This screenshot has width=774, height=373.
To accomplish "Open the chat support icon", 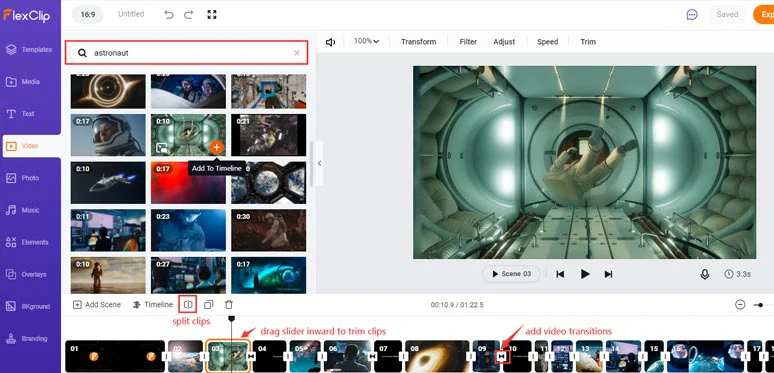I will pyautogui.click(x=692, y=14).
